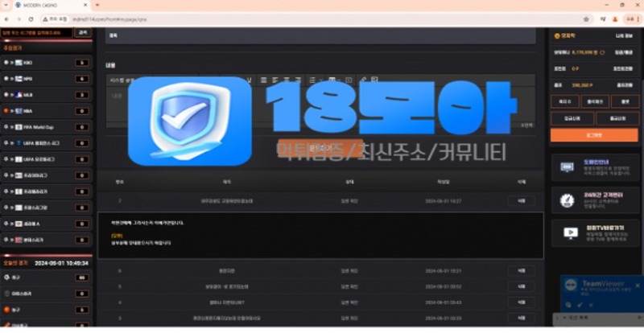This screenshot has width=644, height=333.
Task: Open inquiry number 7 in the list
Action: pyautogui.click(x=320, y=201)
